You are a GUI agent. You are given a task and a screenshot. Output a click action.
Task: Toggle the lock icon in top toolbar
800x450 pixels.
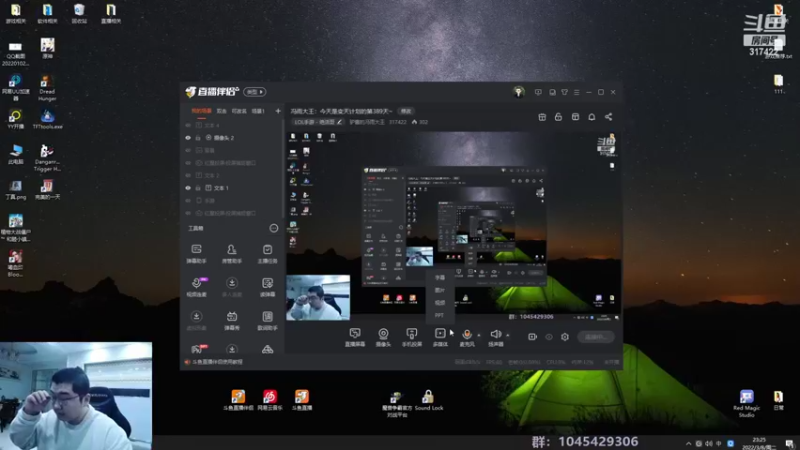click(558, 117)
